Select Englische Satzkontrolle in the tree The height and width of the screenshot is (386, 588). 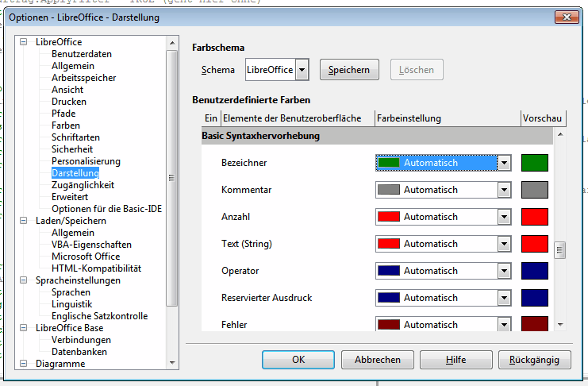100,316
